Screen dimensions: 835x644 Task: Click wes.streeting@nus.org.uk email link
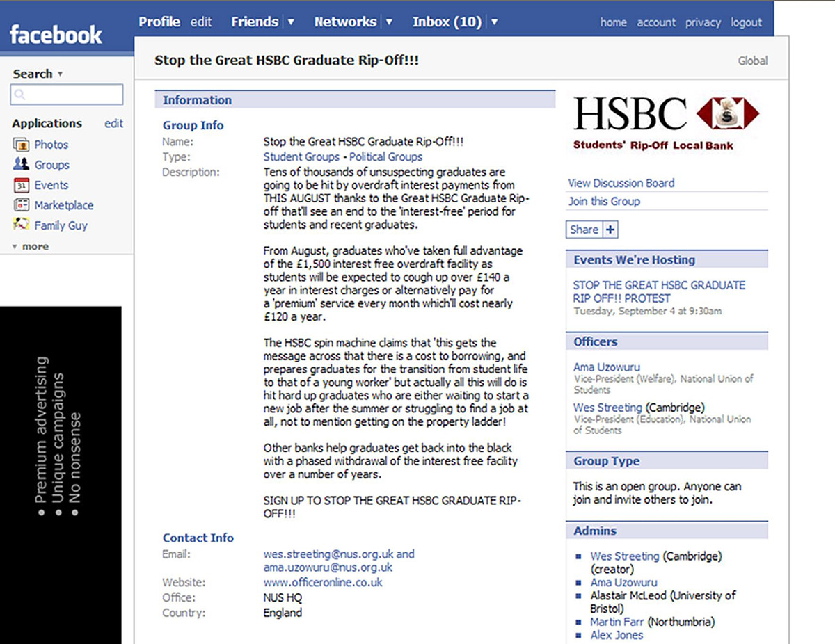tap(328, 554)
